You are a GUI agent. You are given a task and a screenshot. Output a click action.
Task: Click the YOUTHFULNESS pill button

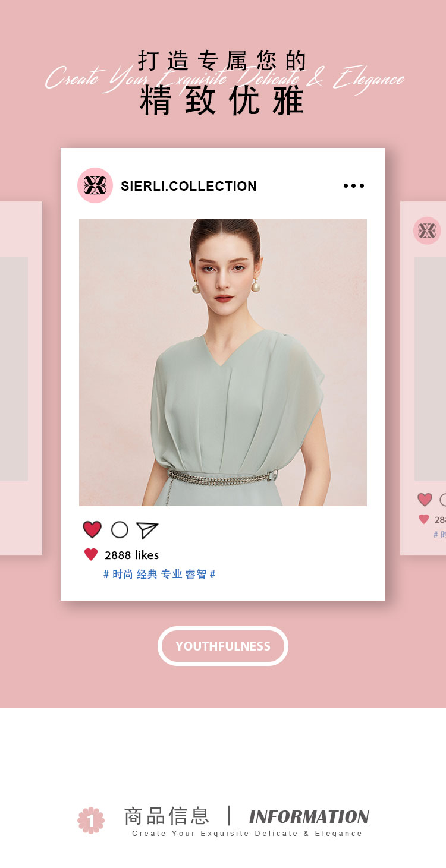click(223, 646)
